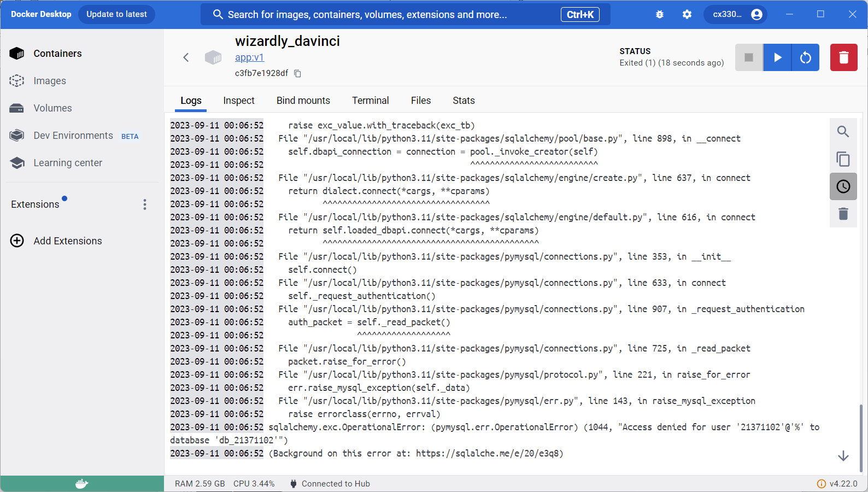Click the Docker whale icon in footer
868x492 pixels.
pos(82,484)
